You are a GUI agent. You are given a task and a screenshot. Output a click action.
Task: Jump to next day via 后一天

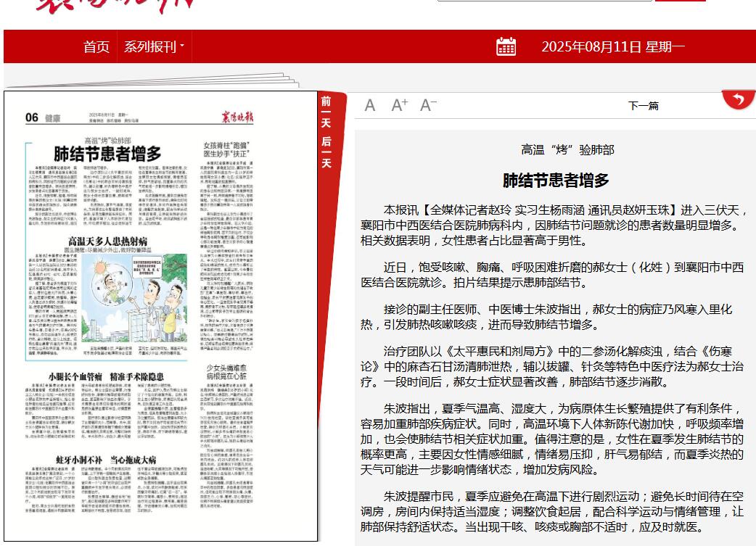pyautogui.click(x=326, y=152)
